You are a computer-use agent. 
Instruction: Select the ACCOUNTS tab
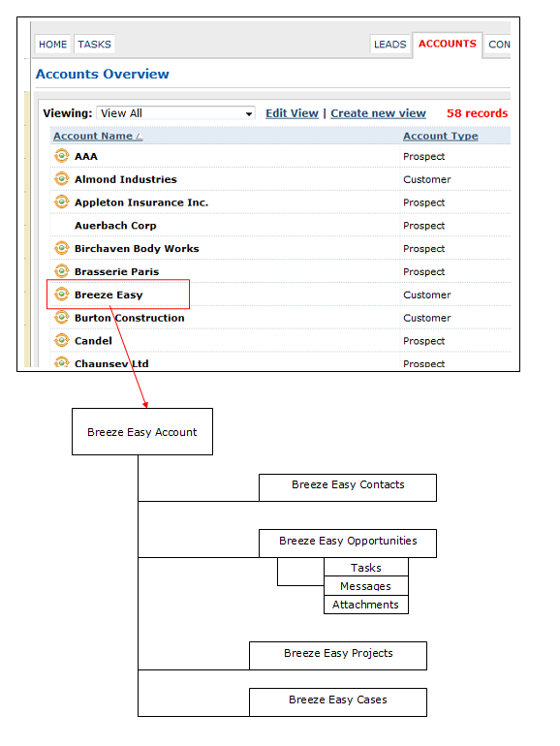(x=448, y=45)
